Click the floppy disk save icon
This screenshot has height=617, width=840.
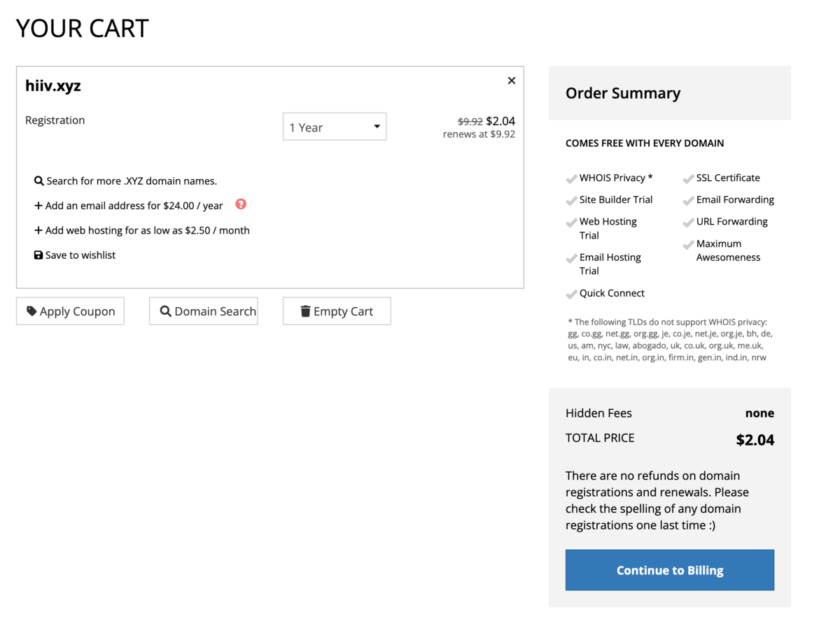click(x=38, y=255)
